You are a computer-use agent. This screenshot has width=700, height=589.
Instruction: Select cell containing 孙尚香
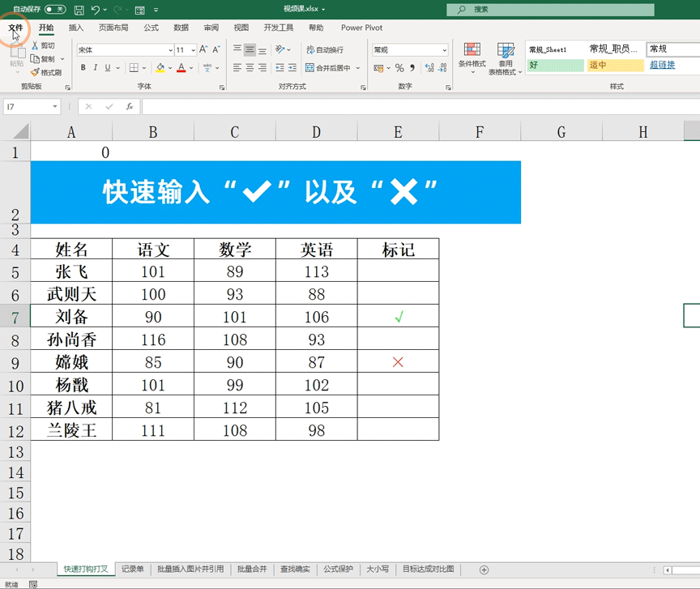pos(71,339)
